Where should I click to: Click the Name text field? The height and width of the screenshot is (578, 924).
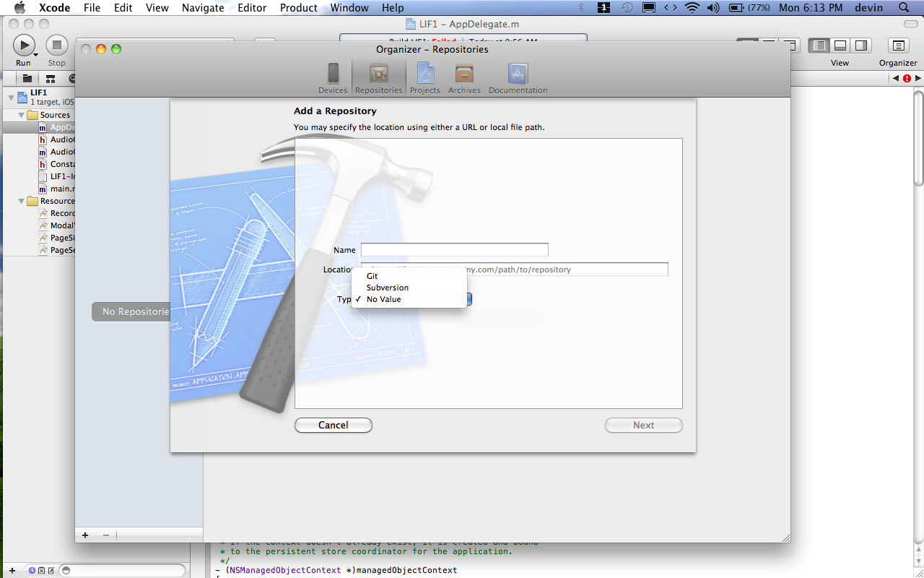click(455, 250)
